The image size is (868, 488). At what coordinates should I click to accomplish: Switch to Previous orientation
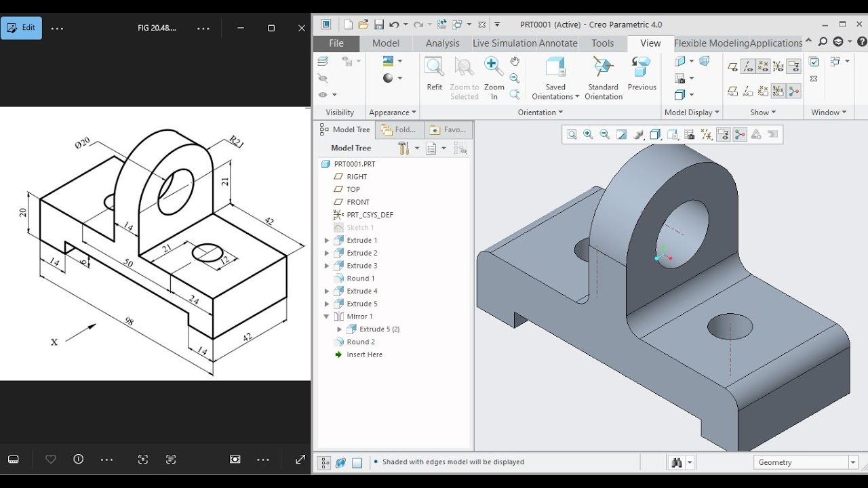[x=642, y=74]
